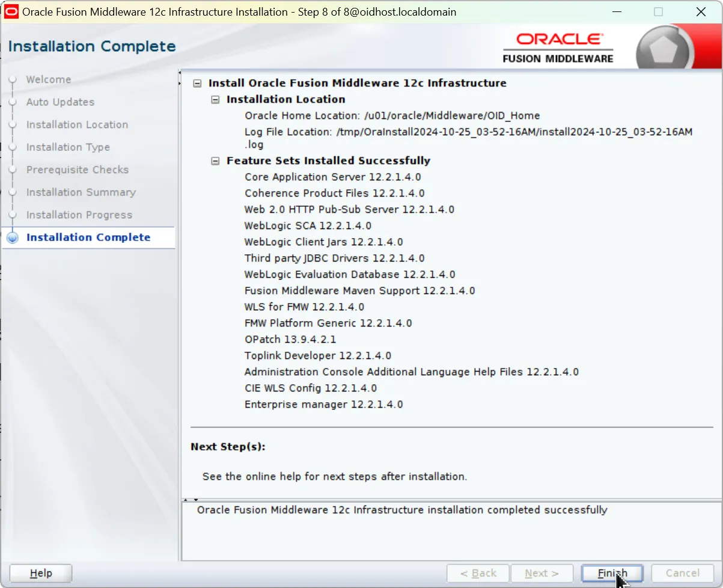
Task: Click the sidebar collapse arrow splitter
Action: point(179,78)
